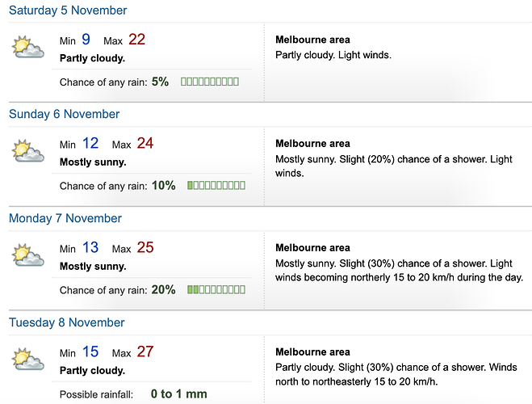This screenshot has width=532, height=404.
Task: Click Monday's northerly winds forecast description
Action: [399, 271]
